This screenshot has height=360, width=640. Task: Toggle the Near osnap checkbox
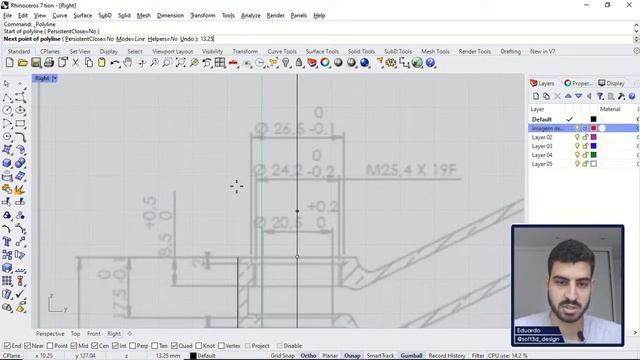[27, 346]
